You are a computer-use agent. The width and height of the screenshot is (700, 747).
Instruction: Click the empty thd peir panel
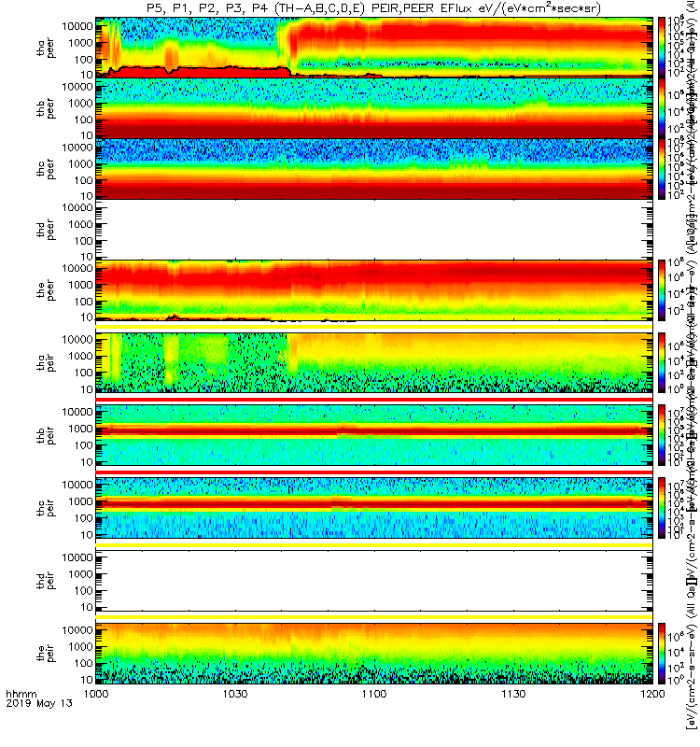point(374,580)
